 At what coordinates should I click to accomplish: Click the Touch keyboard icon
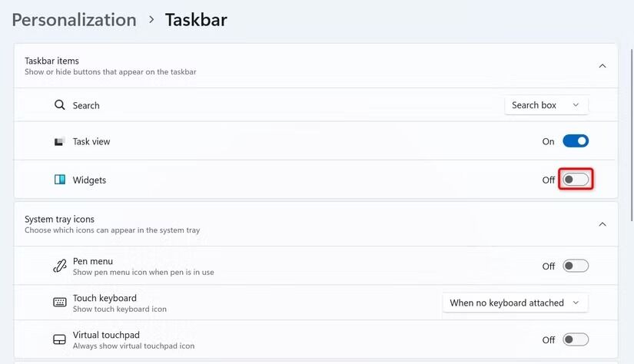[x=59, y=303]
